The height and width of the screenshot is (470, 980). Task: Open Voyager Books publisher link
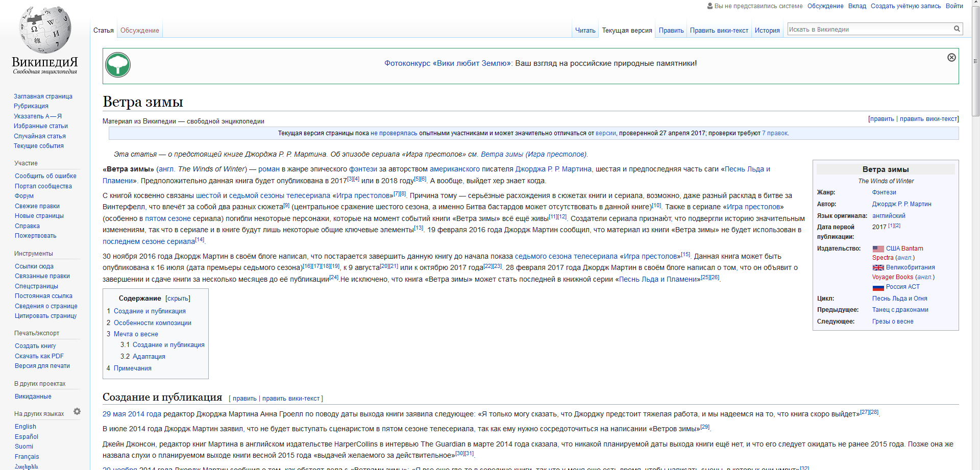893,277
